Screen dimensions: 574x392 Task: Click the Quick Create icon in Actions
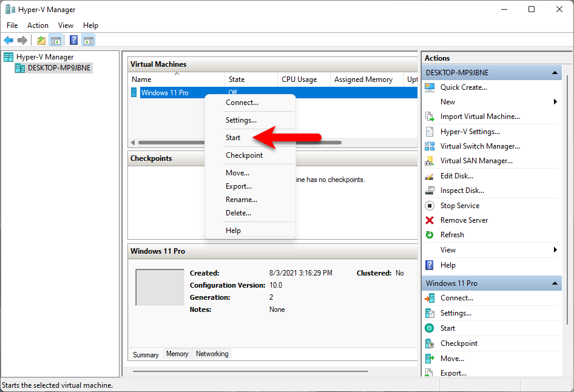point(430,87)
